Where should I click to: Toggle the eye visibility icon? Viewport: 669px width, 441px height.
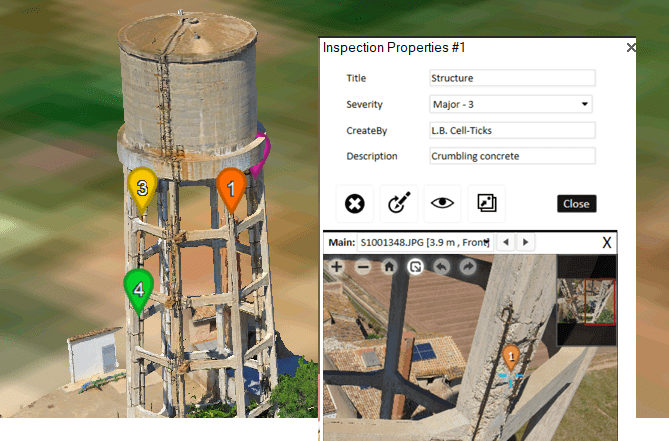click(x=441, y=204)
